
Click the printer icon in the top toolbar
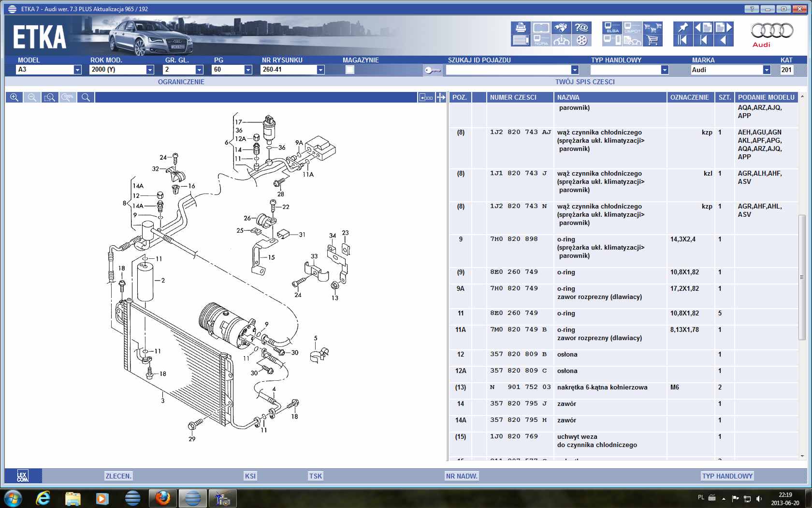click(x=521, y=28)
